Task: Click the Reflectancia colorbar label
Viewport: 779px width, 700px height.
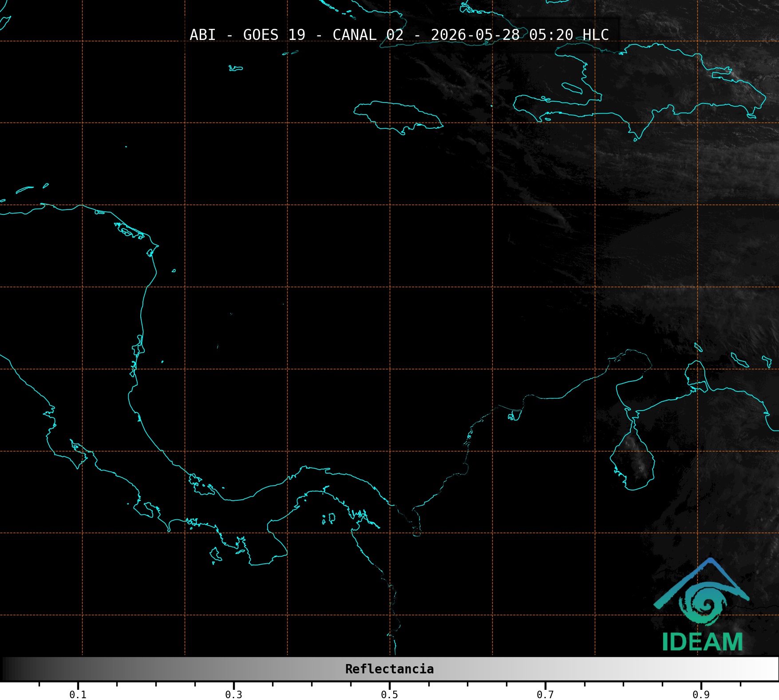Action: point(389,669)
